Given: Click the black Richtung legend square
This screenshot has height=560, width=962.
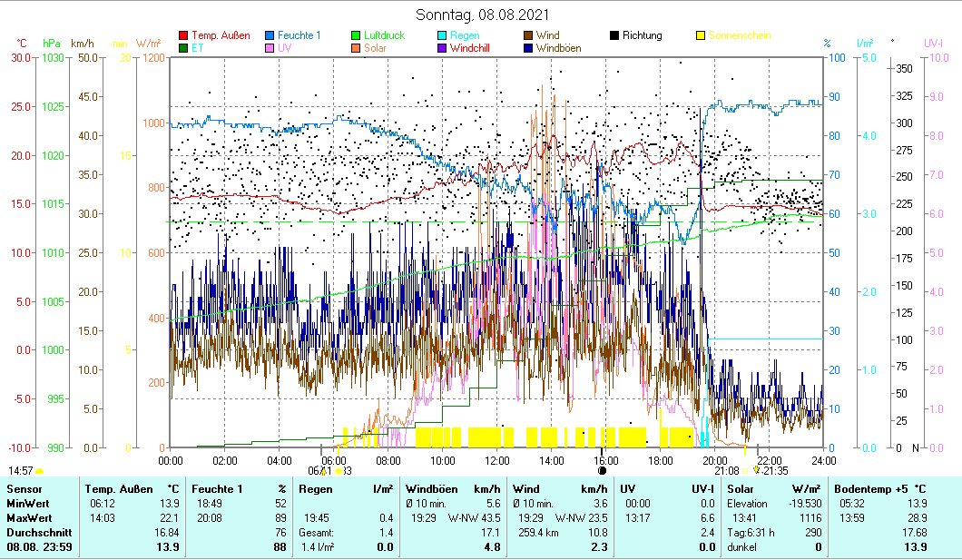Looking at the screenshot, I should 614,36.
